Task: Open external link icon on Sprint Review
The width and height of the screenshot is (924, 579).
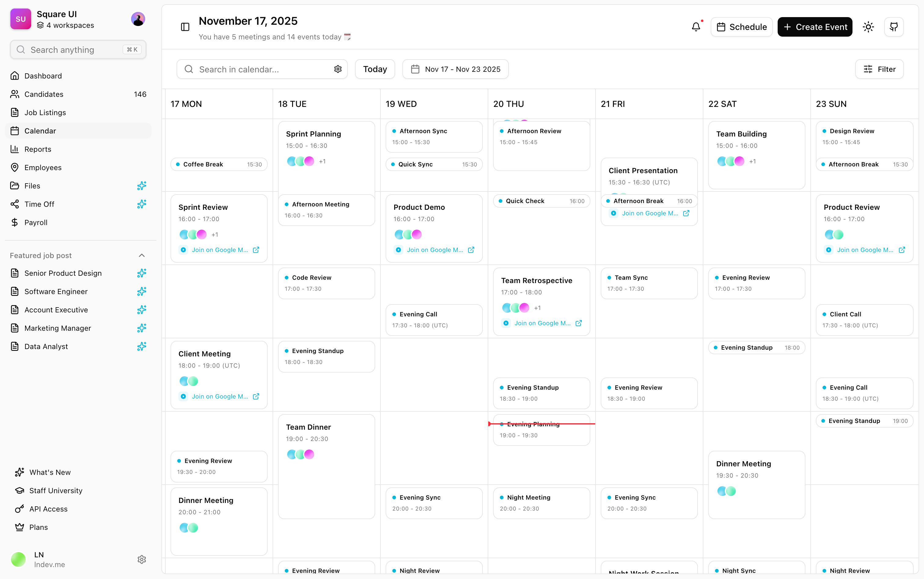Action: click(x=256, y=250)
